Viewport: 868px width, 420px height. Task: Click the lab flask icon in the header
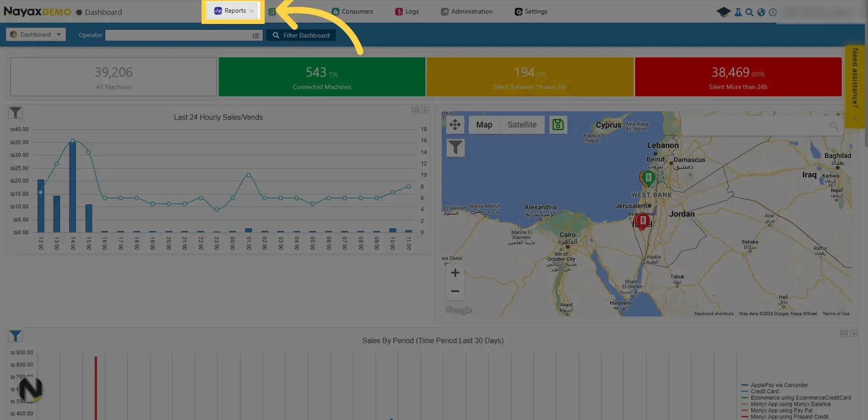pos(738,12)
